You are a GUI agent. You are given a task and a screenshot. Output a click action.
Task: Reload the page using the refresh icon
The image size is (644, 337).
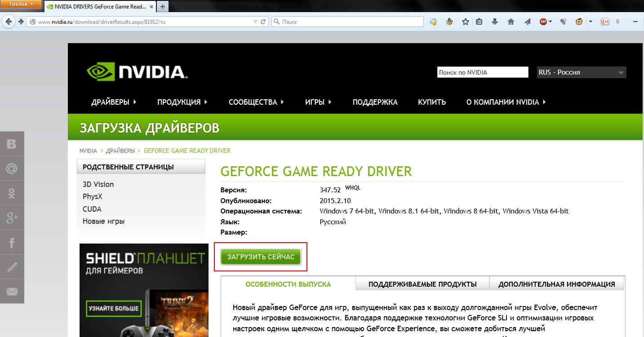(x=264, y=22)
